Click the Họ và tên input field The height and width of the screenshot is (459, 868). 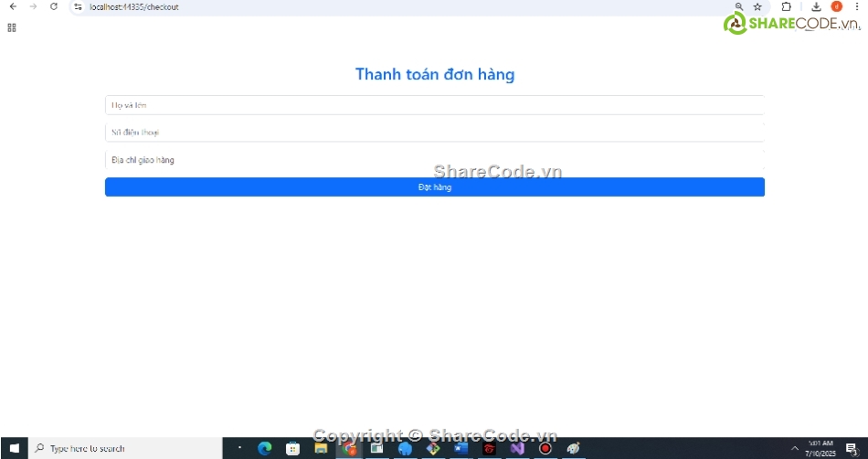[435, 105]
